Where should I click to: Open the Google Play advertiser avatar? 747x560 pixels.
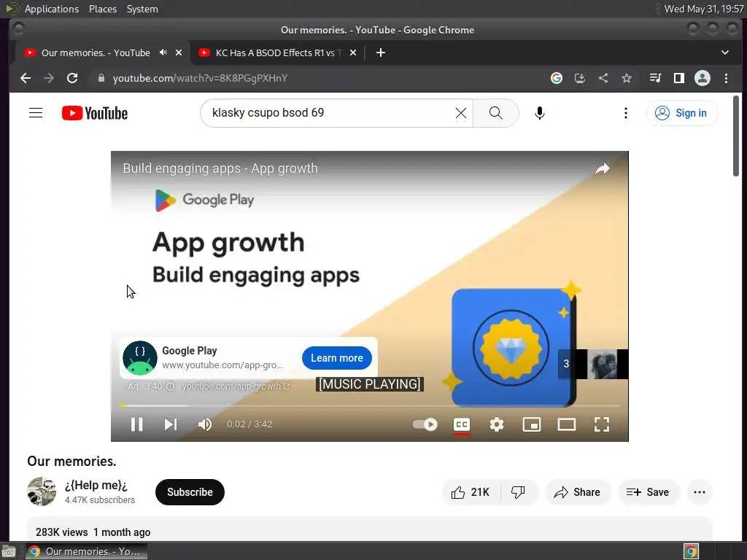pyautogui.click(x=139, y=358)
